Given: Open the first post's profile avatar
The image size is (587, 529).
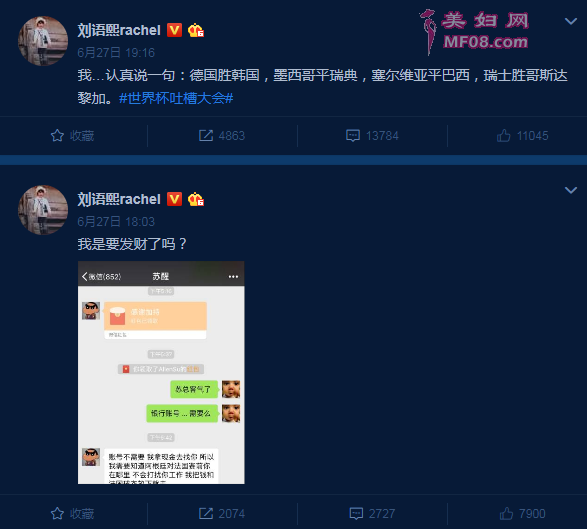Looking at the screenshot, I should coord(43,41).
